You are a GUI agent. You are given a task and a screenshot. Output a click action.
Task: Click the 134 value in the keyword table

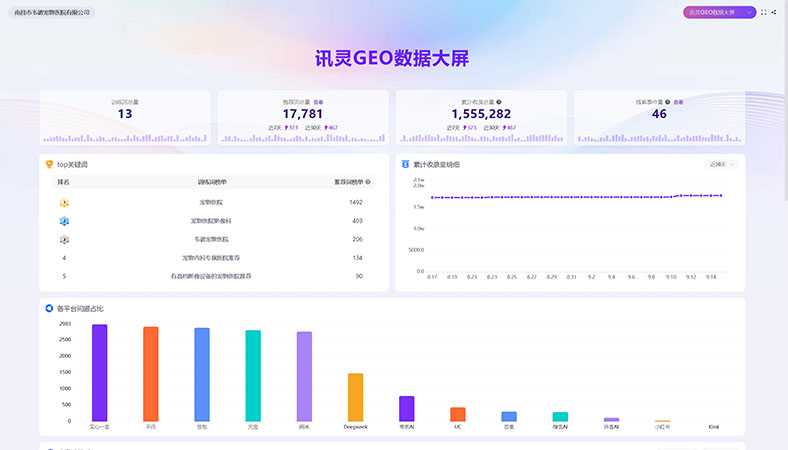357,258
